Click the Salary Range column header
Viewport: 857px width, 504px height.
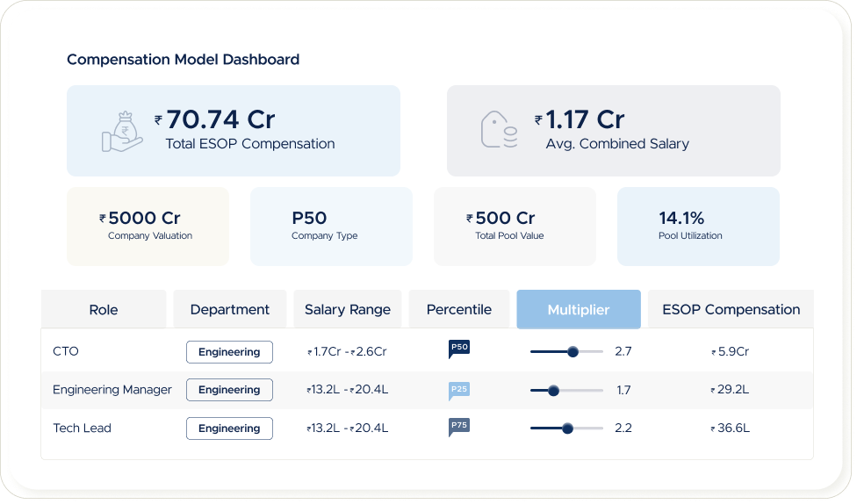point(348,309)
